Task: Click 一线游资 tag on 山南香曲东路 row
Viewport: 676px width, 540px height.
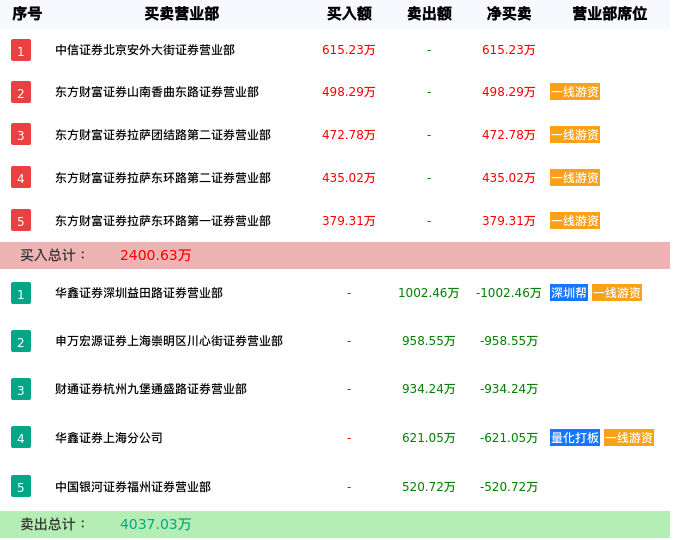Action: [575, 92]
